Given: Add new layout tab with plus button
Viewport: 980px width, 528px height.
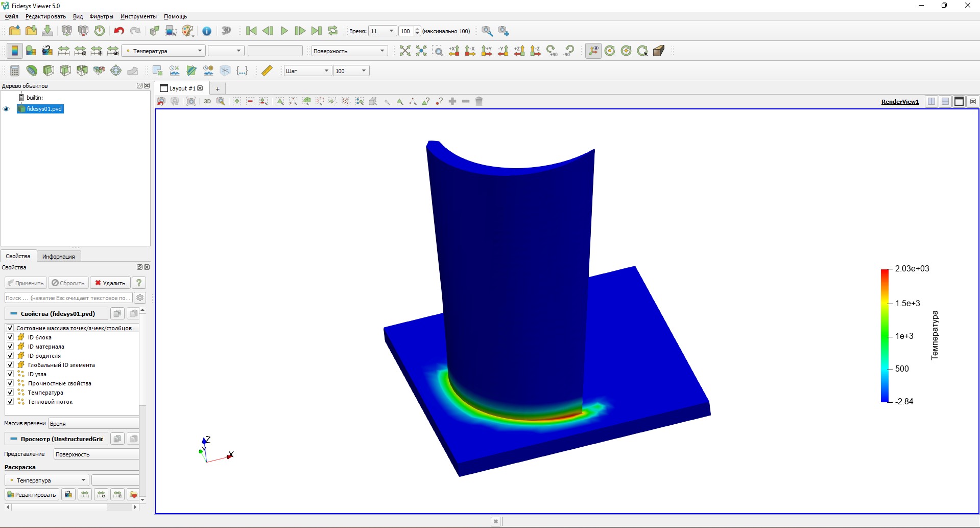Looking at the screenshot, I should [218, 88].
